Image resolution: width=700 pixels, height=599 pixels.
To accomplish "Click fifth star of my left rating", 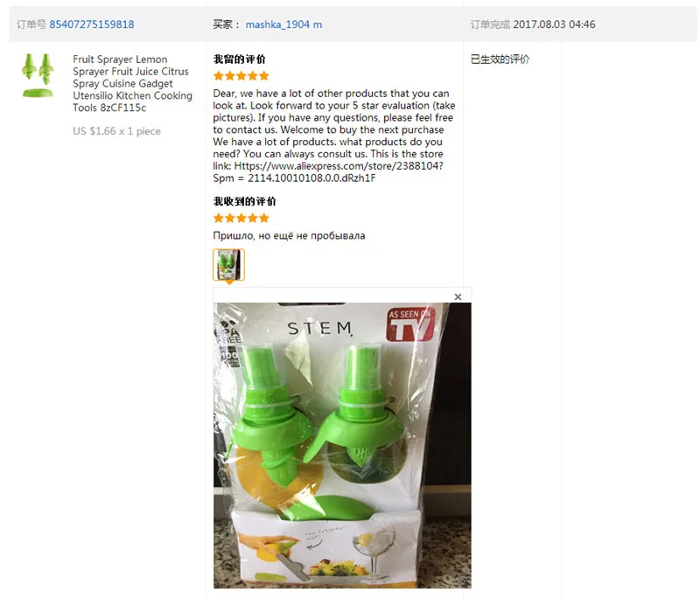I will (264, 76).
